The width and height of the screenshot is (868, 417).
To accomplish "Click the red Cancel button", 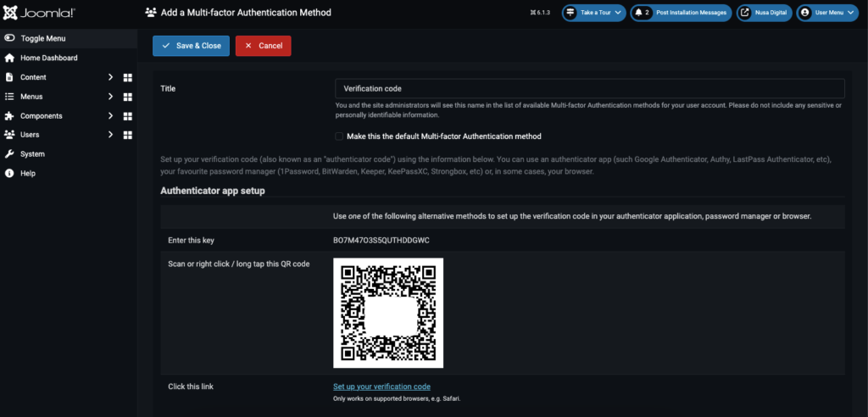I will click(x=263, y=46).
